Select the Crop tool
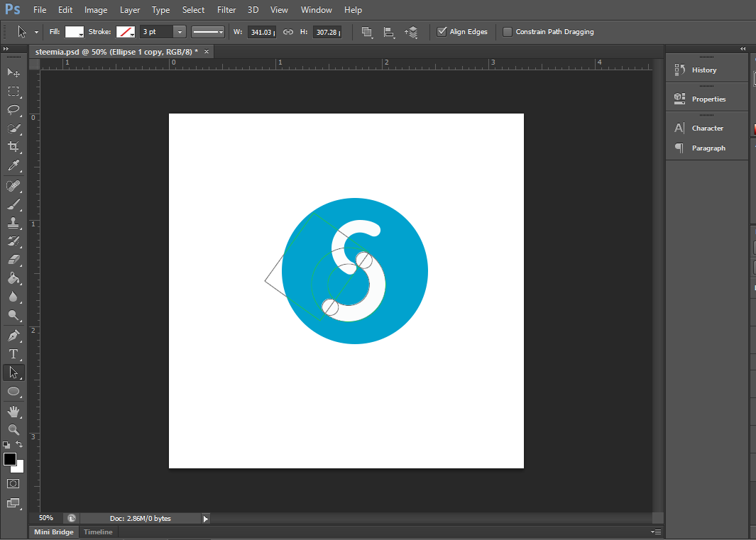756x540 pixels. pyautogui.click(x=13, y=147)
